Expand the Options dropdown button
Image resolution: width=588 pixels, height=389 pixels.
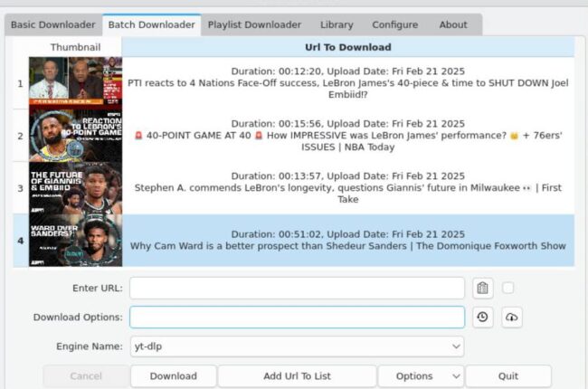tap(421, 376)
